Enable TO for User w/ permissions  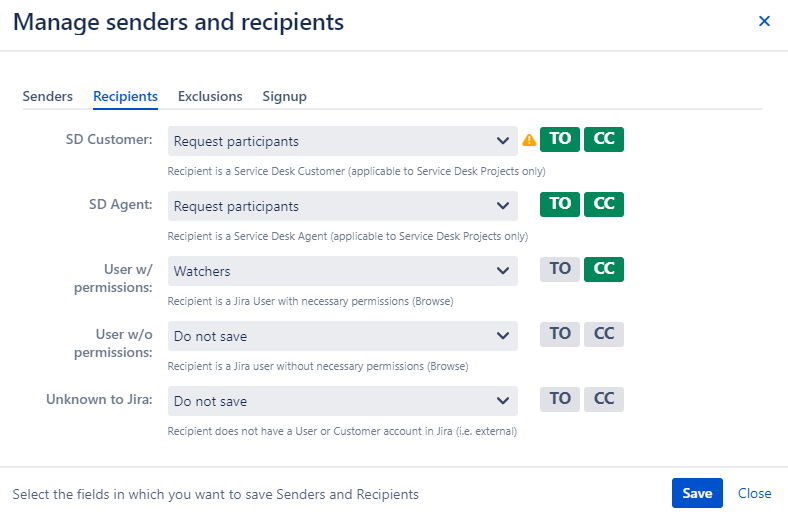point(560,269)
